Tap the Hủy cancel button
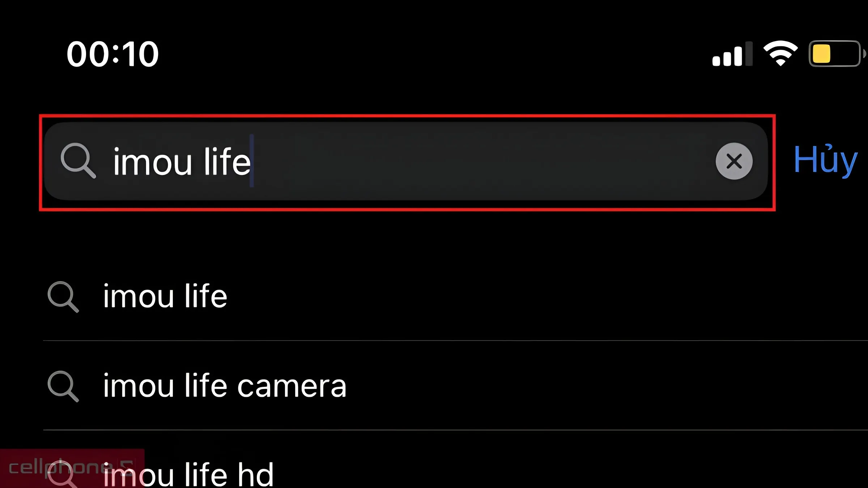Viewport: 868px width, 488px height. pos(825,160)
